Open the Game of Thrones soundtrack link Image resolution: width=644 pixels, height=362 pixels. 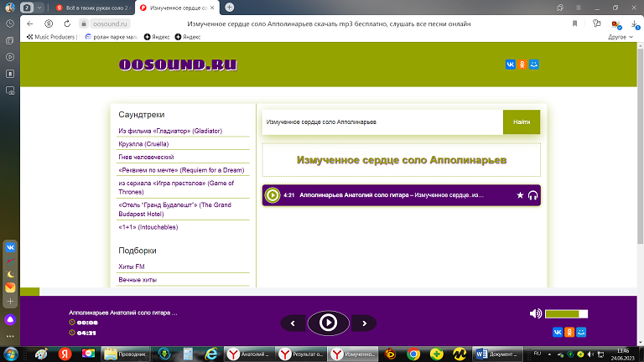(x=176, y=188)
